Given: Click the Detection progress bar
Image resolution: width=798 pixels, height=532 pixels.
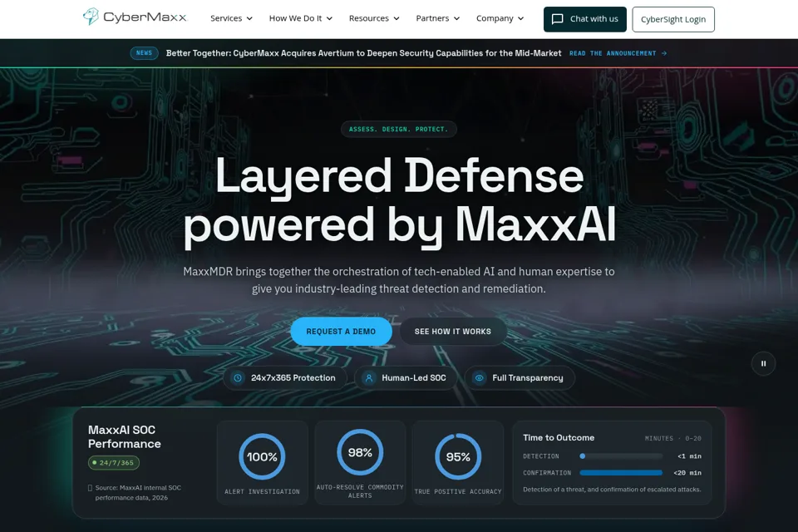Looking at the screenshot, I should click(x=621, y=456).
